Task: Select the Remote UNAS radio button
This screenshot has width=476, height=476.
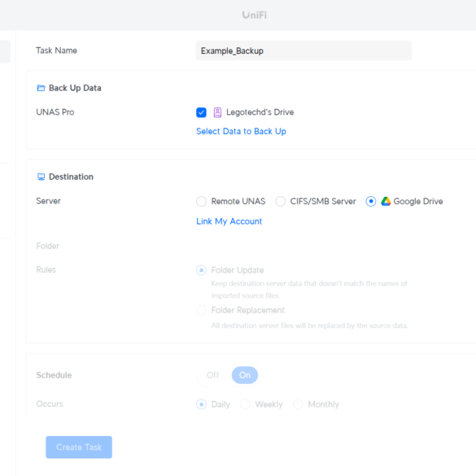Action: point(201,201)
